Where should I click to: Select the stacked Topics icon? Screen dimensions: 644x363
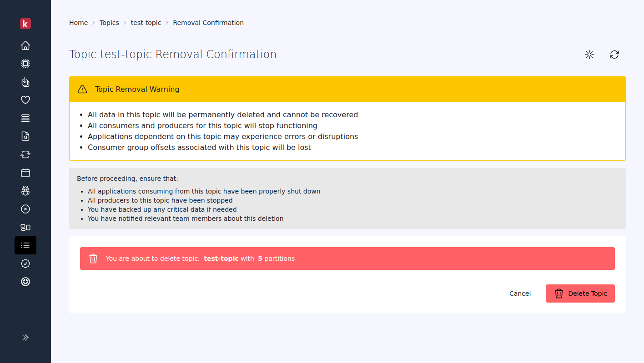[x=25, y=118]
